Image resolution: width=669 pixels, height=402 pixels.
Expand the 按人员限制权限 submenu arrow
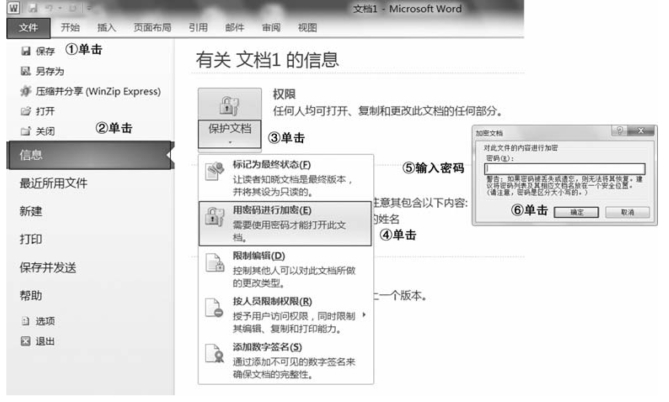(364, 315)
